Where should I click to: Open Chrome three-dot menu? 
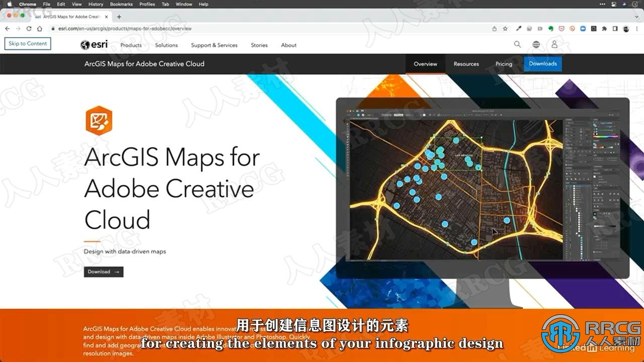(636, 29)
